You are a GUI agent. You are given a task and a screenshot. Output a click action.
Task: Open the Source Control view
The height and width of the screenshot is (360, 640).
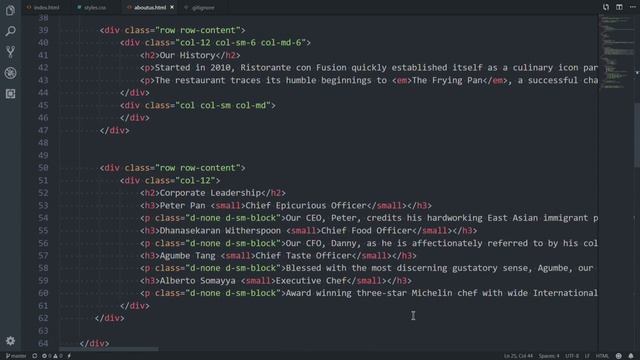pyautogui.click(x=11, y=52)
